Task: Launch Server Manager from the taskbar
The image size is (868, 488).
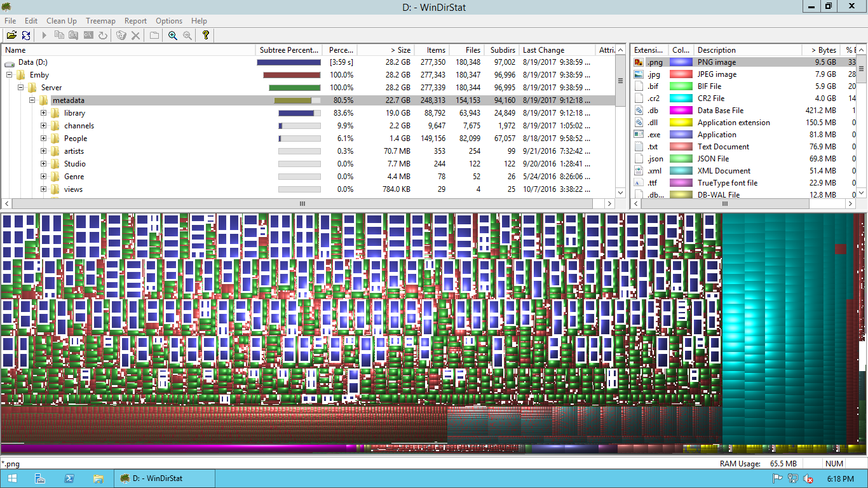Action: (40, 479)
